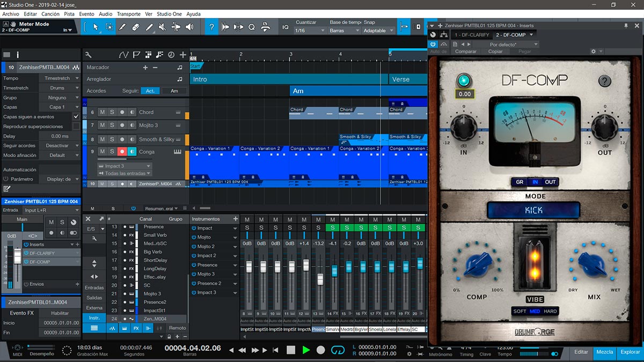This screenshot has width=644, height=362.
Task: Open the Seguir acordes Desactivar dropdown
Action: coord(61,146)
